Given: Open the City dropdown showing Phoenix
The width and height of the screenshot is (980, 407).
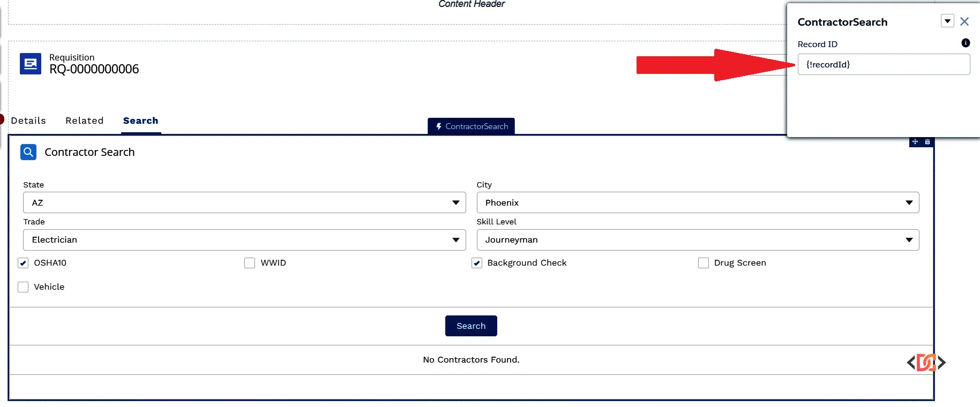Looking at the screenshot, I should 698,202.
